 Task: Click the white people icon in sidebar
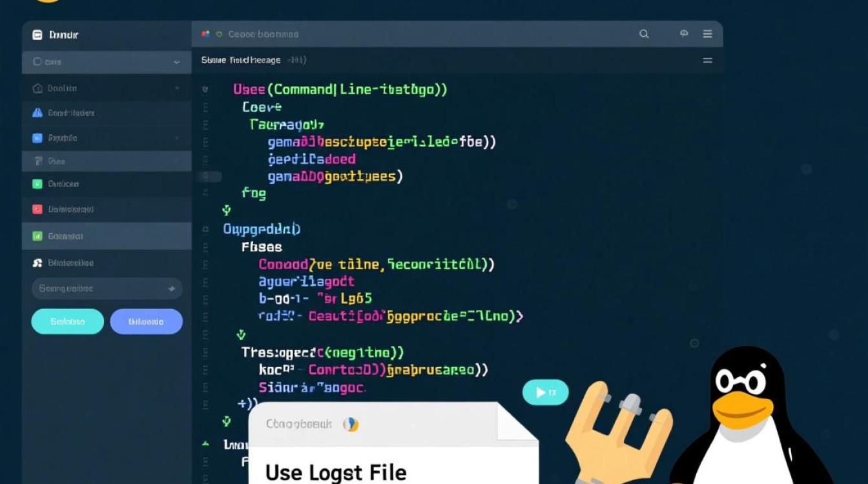click(x=37, y=263)
